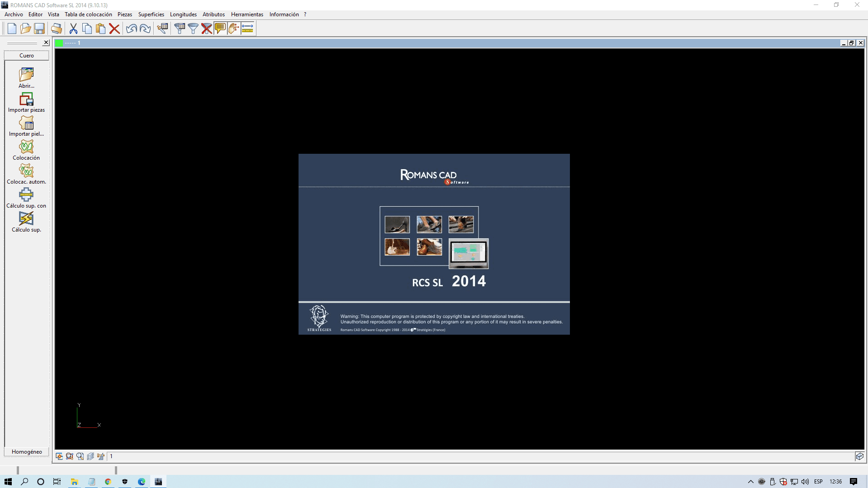
Task: Click the layers icon in bottom bar
Action: (x=90, y=456)
